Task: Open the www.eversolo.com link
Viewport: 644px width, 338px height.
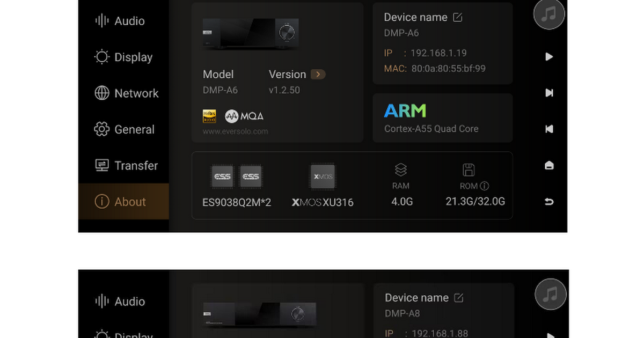Action: tap(236, 131)
